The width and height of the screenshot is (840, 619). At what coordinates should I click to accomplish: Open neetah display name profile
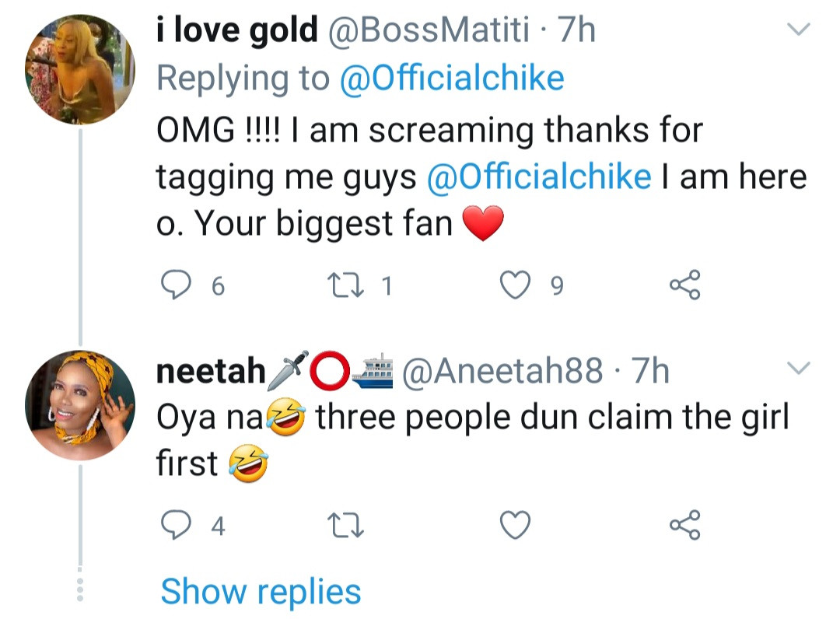point(211,372)
